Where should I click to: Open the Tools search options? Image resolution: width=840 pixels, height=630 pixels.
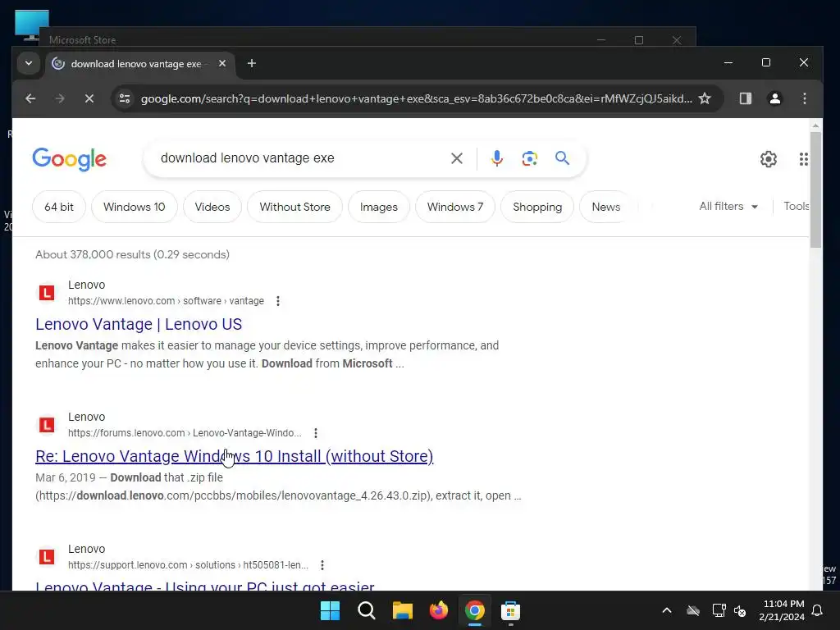point(796,206)
